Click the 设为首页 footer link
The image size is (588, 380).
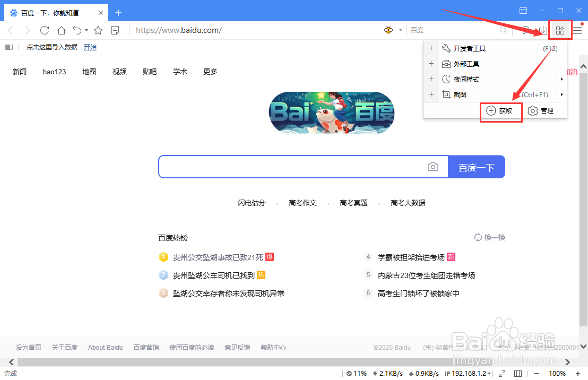(29, 348)
